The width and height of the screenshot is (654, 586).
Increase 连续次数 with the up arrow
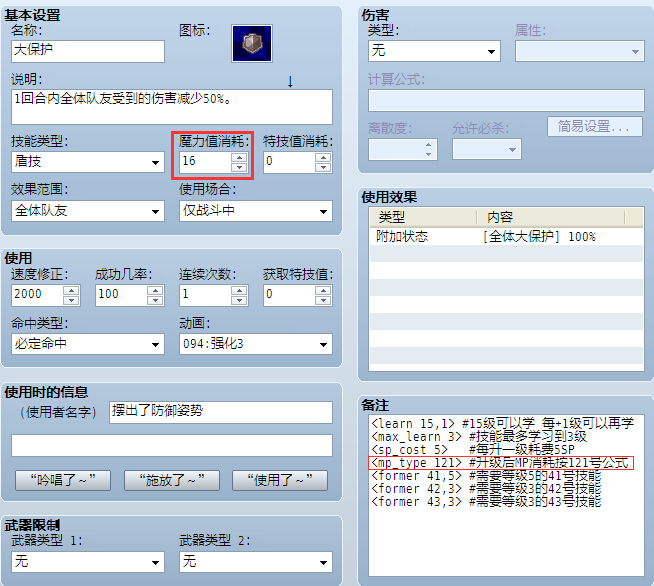[239, 290]
